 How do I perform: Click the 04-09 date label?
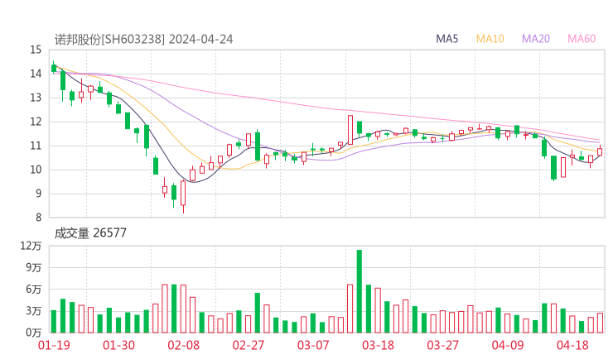click(508, 345)
